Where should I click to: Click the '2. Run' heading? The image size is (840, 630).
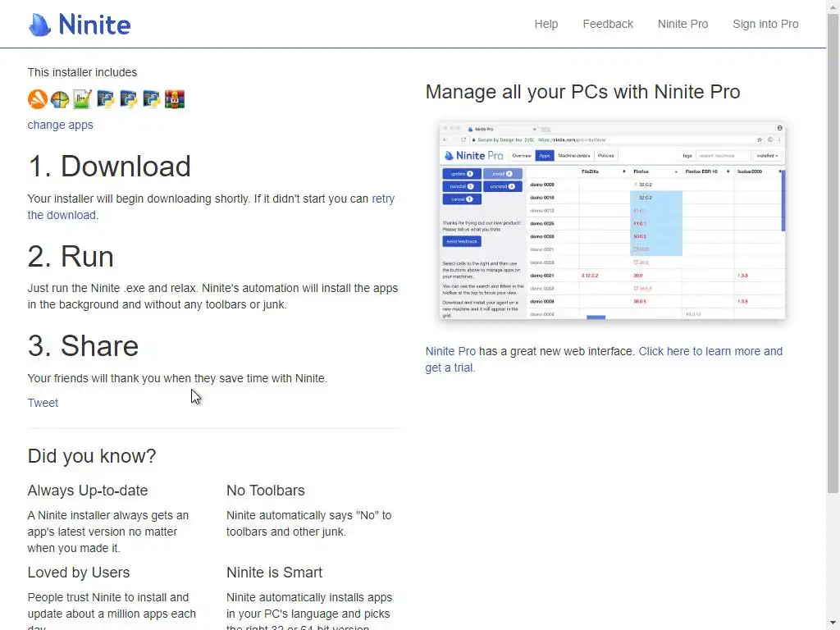71,256
